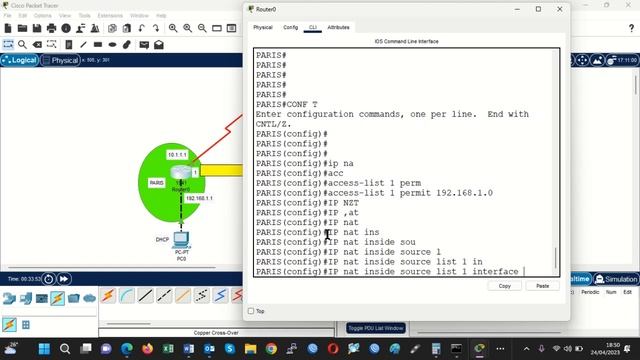This screenshot has width=640, height=360.
Task: Print the workspace using printer icon
Action: click(51, 28)
